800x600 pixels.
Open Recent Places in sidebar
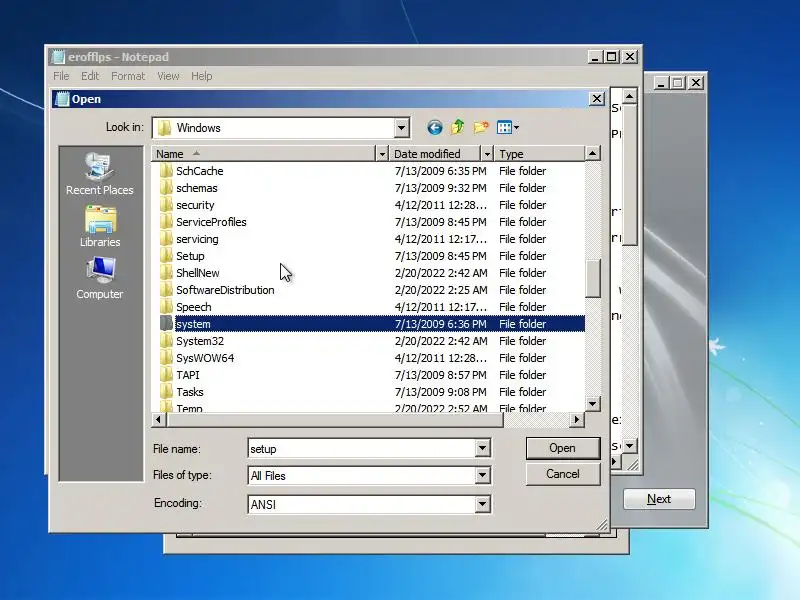click(x=99, y=173)
